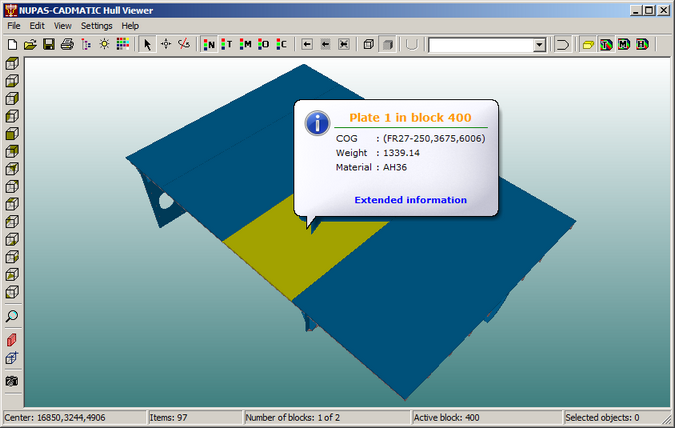Click the bold left arrow toolbar button
The width and height of the screenshot is (675, 428).
[325, 44]
